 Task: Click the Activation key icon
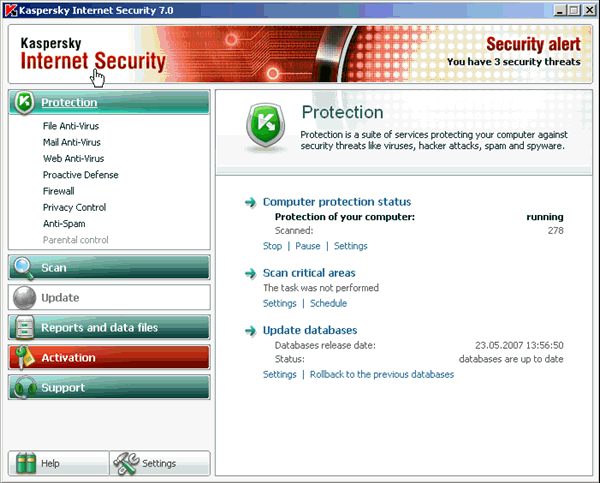coord(24,357)
